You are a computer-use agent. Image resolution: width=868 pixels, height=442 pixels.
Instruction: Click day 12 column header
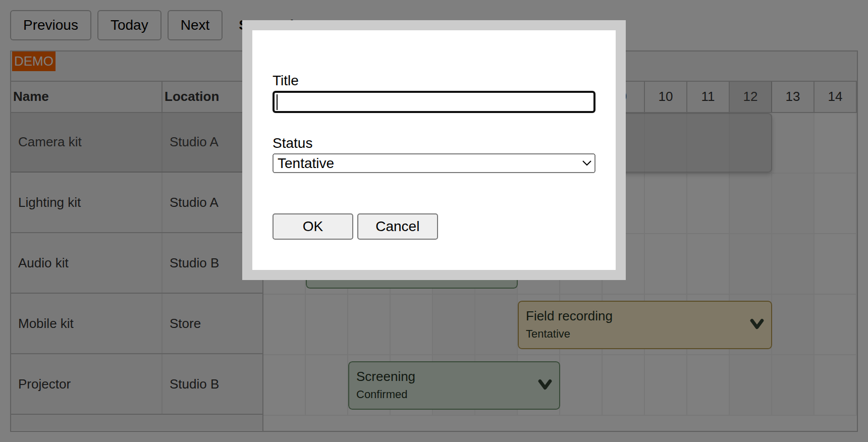(750, 96)
